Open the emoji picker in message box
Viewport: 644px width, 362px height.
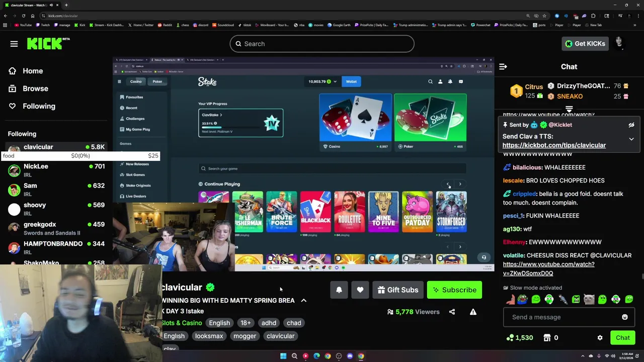[x=625, y=317]
